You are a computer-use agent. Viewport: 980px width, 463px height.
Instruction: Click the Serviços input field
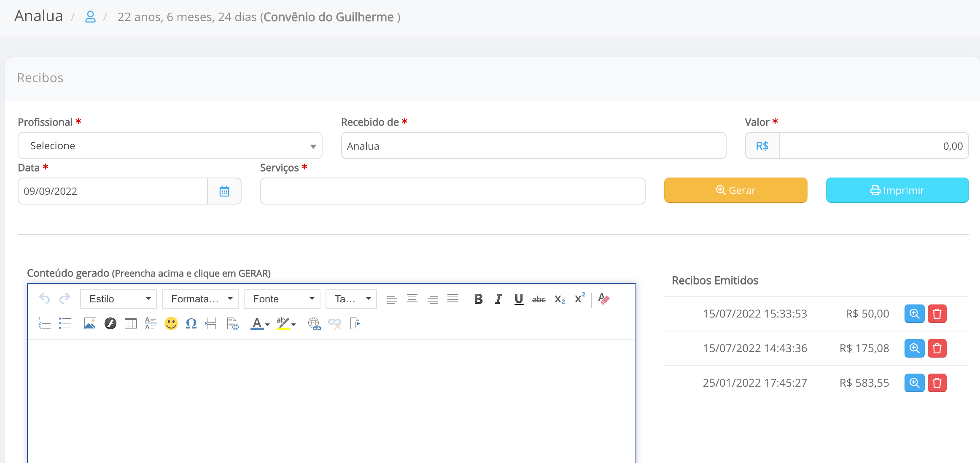pos(452,191)
